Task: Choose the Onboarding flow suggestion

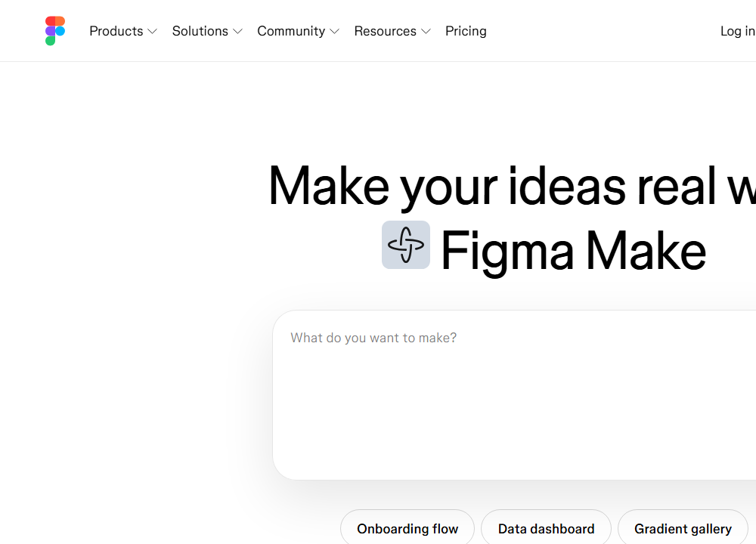Action: tap(407, 529)
